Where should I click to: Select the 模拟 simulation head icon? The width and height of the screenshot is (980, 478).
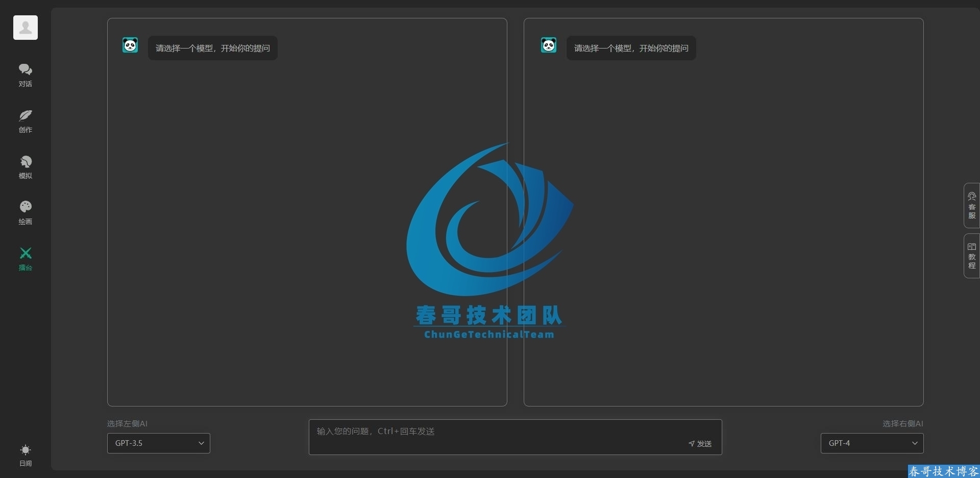(x=26, y=167)
